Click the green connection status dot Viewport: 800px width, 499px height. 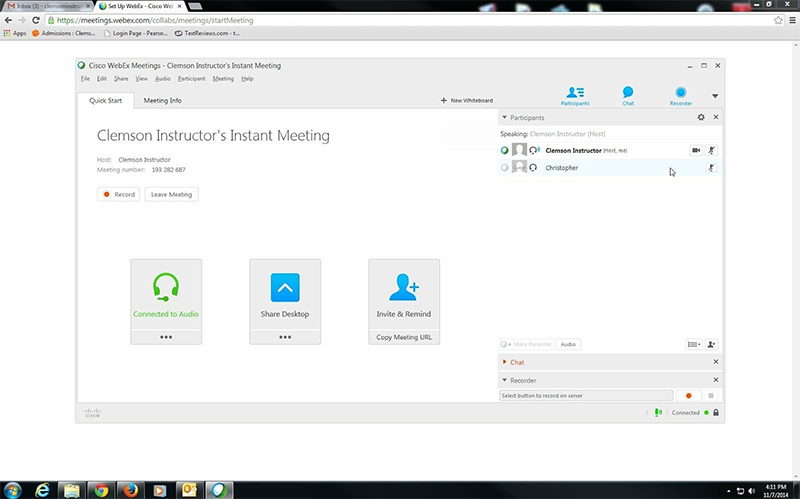pyautogui.click(x=706, y=412)
